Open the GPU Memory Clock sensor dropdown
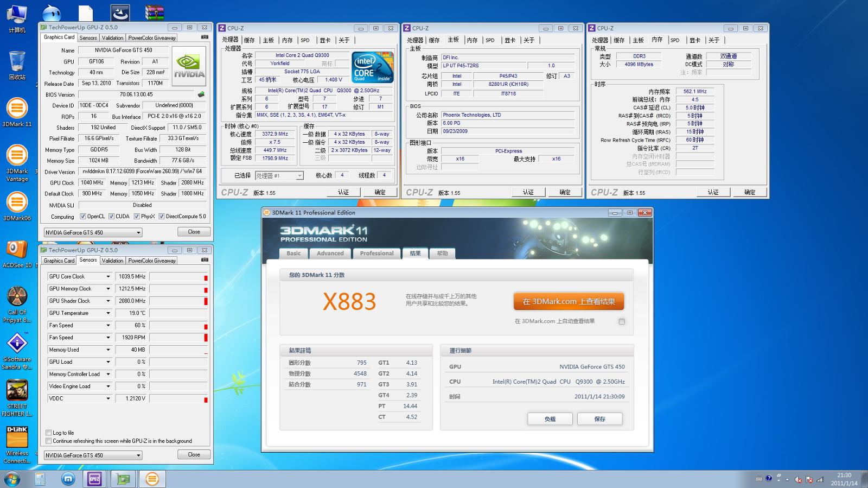The height and width of the screenshot is (488, 868). (108, 289)
